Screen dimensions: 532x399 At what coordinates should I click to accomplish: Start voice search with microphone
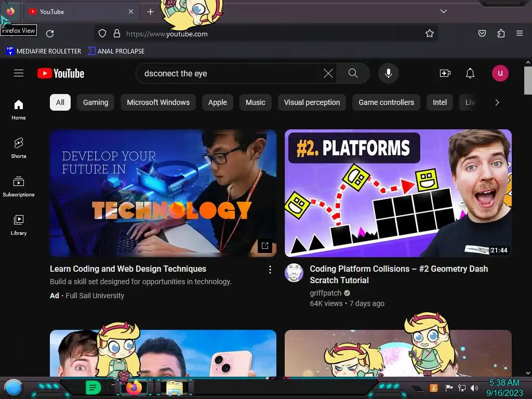[x=389, y=73]
